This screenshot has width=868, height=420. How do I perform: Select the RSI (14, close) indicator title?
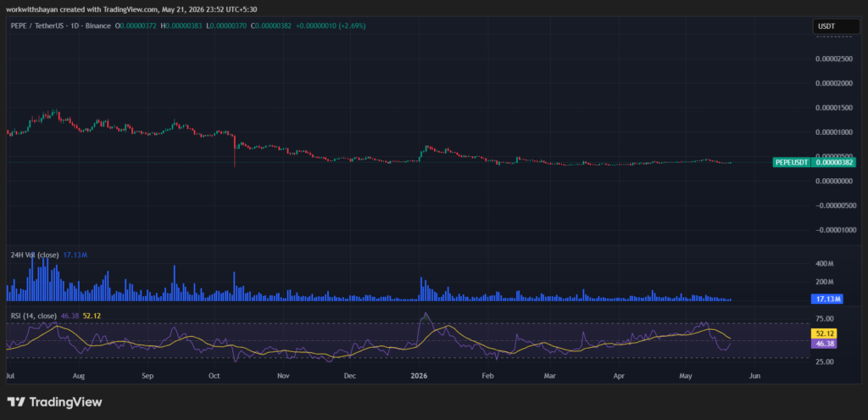pyautogui.click(x=34, y=316)
